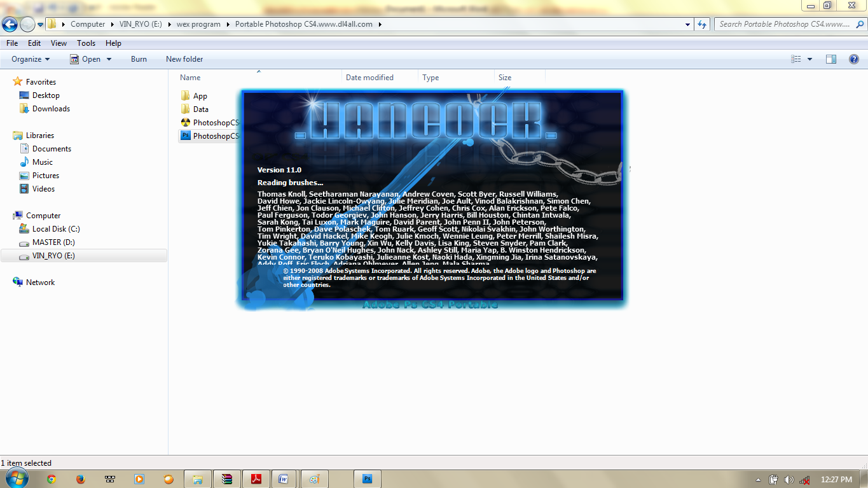This screenshot has width=868, height=488.
Task: Click the 12:27 PM taskbar clock
Action: 836,479
